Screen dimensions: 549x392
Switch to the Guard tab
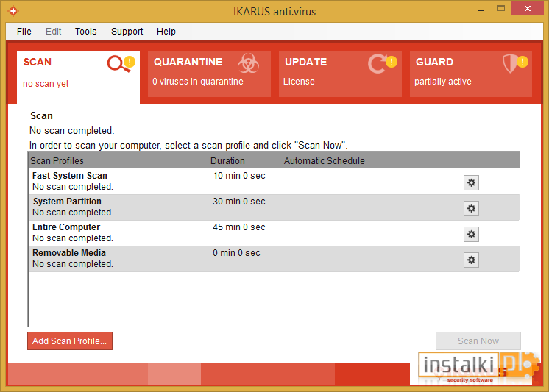tap(471, 74)
